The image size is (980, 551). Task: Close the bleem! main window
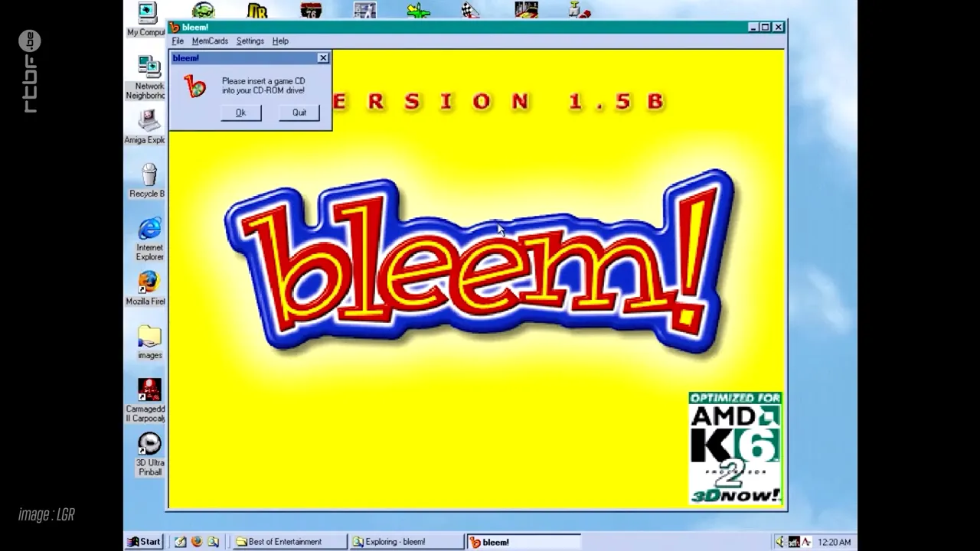(x=779, y=28)
